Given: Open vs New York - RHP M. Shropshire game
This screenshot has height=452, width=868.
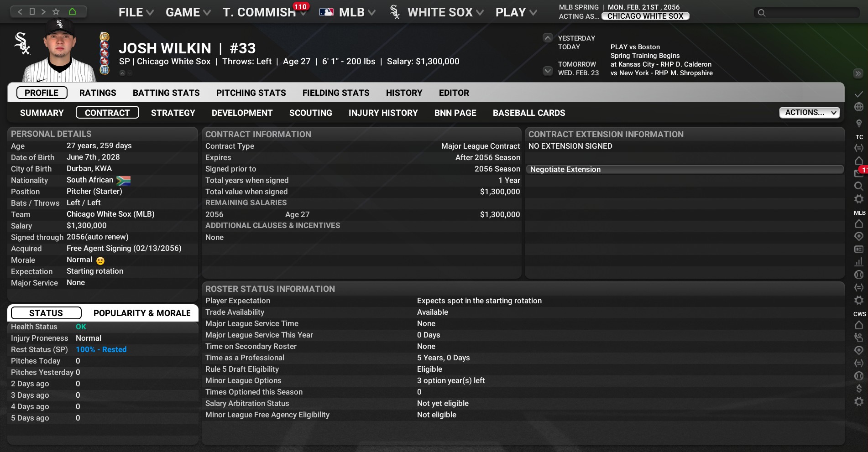Looking at the screenshot, I should (661, 73).
